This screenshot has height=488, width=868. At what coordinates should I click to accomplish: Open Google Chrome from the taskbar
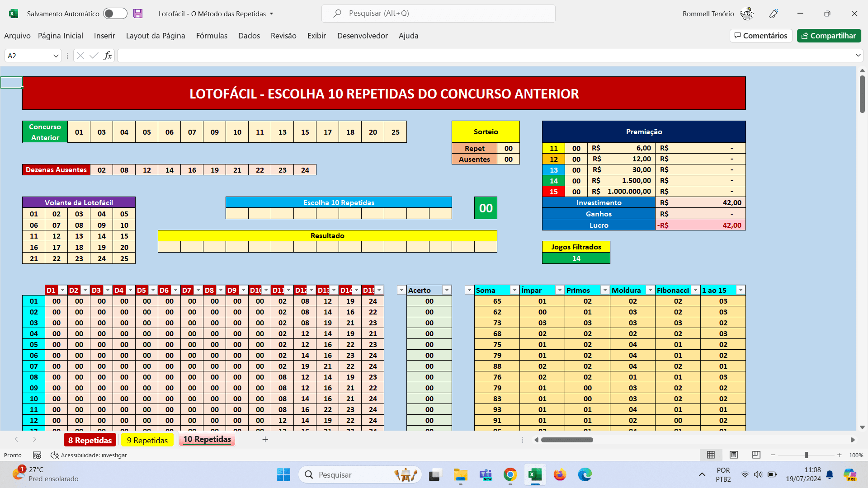coord(510,474)
